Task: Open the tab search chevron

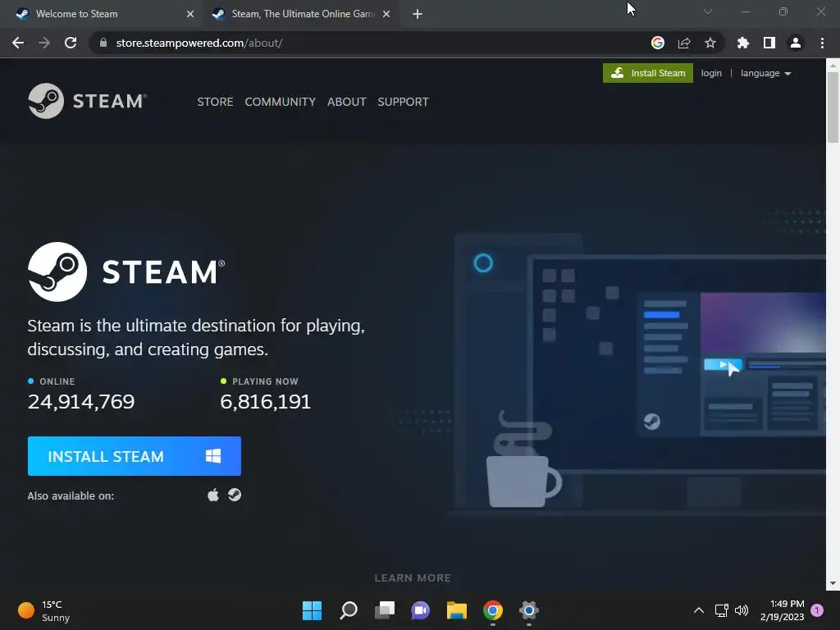Action: (708, 11)
